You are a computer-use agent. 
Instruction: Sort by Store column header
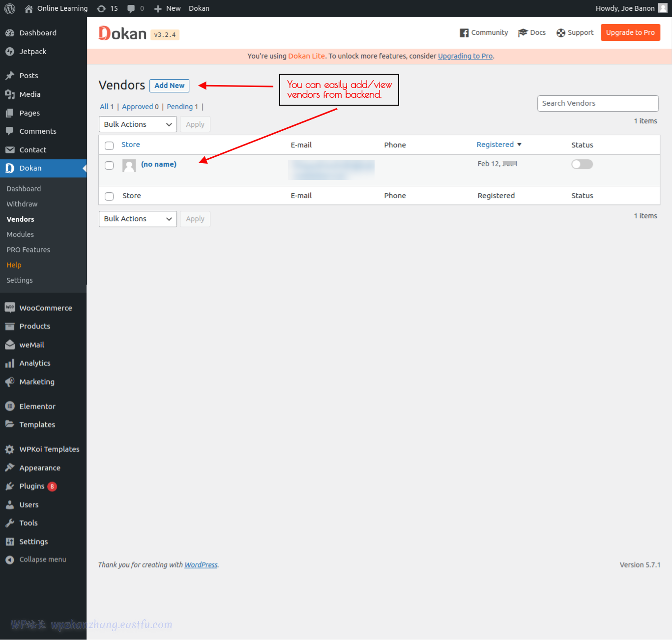click(x=131, y=145)
